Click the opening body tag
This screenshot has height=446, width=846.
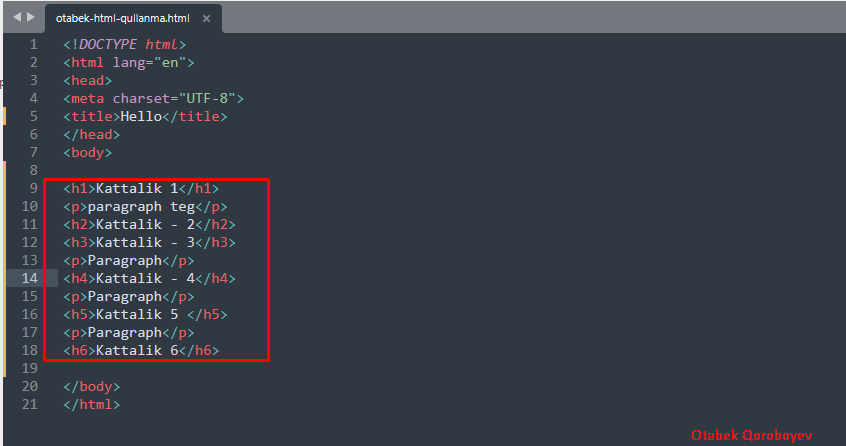point(87,153)
